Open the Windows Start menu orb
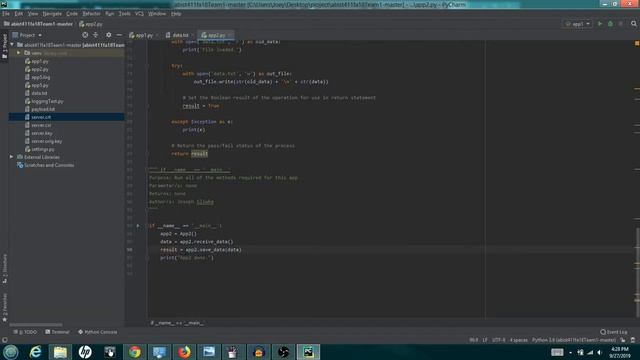Screen dimensions: 640x360 [11, 352]
